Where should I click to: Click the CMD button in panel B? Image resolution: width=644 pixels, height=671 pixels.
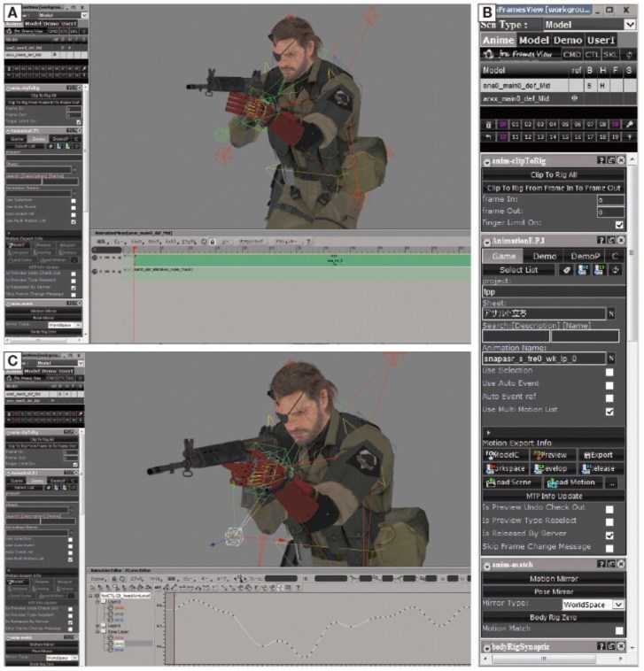click(x=571, y=54)
